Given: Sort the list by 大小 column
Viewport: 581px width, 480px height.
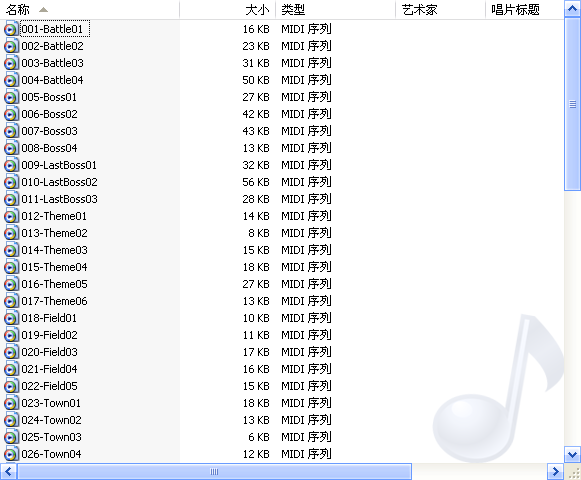Looking at the screenshot, I should click(228, 10).
